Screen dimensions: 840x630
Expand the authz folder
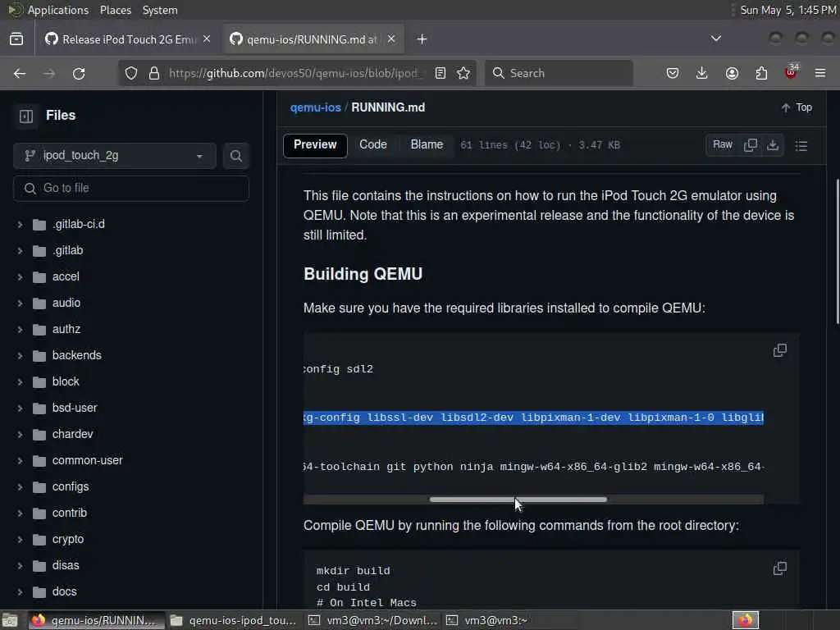tap(20, 330)
